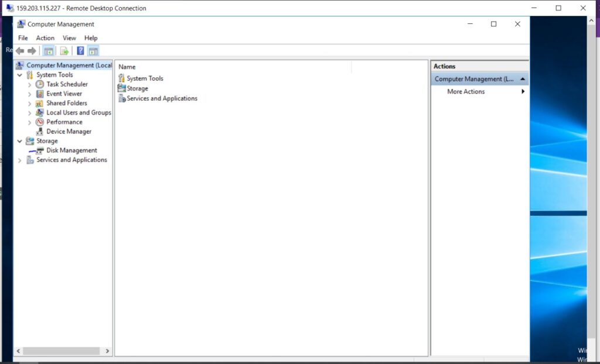The width and height of the screenshot is (600, 364).
Task: Select the Local Users and Groups icon
Action: 40,112
